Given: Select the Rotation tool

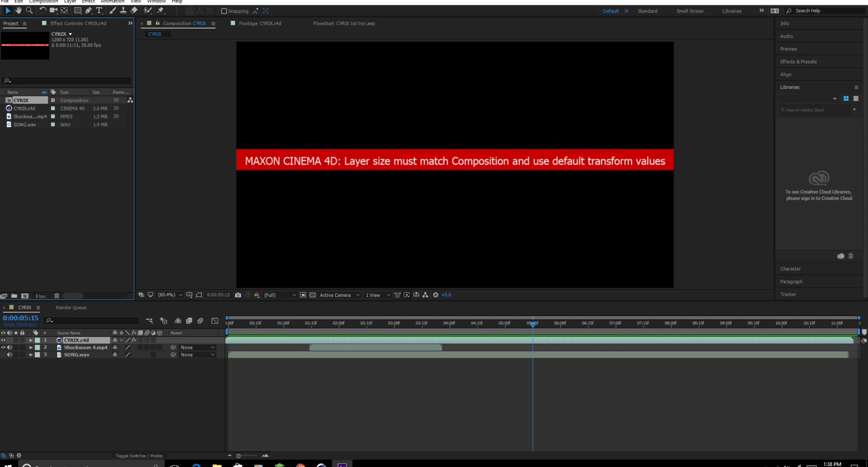Looking at the screenshot, I should coord(43,10).
